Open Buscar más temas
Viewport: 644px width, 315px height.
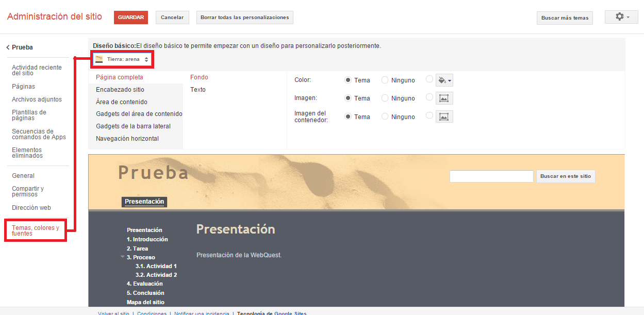(565, 18)
